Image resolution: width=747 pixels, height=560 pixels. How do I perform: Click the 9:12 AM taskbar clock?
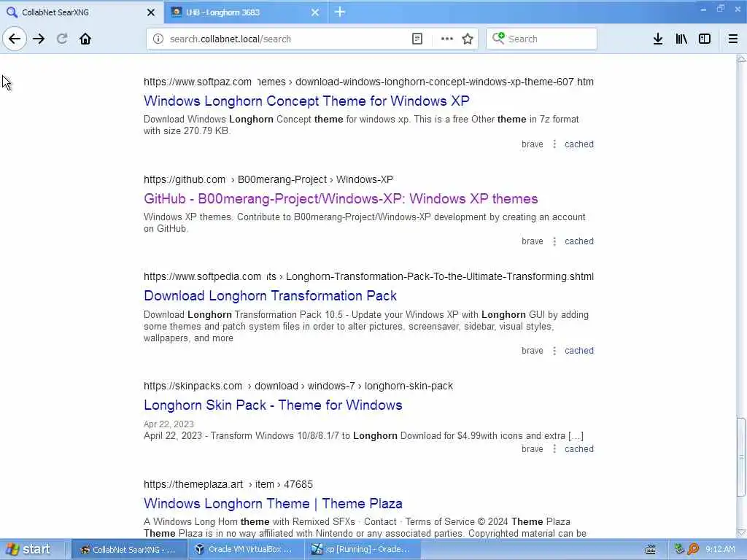click(720, 550)
